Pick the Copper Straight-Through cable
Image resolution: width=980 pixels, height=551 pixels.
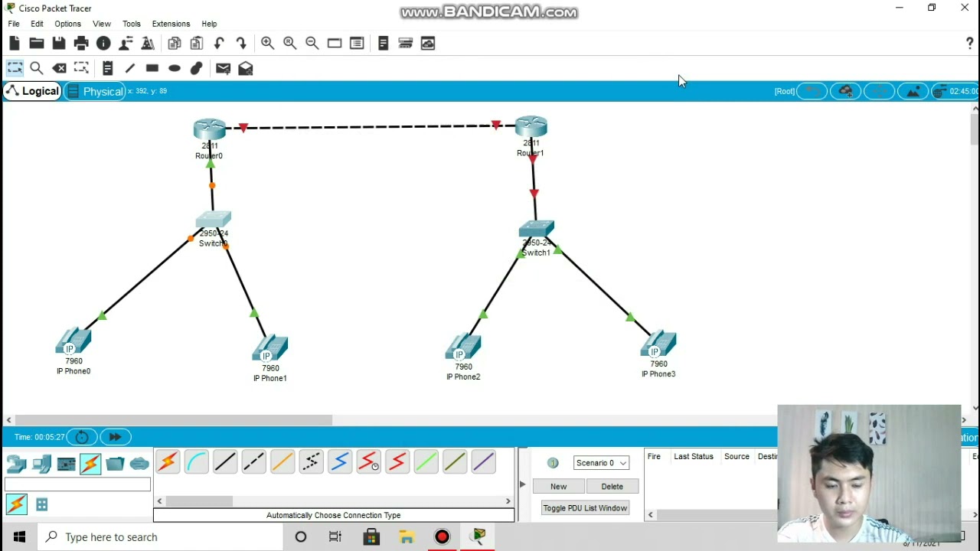225,461
